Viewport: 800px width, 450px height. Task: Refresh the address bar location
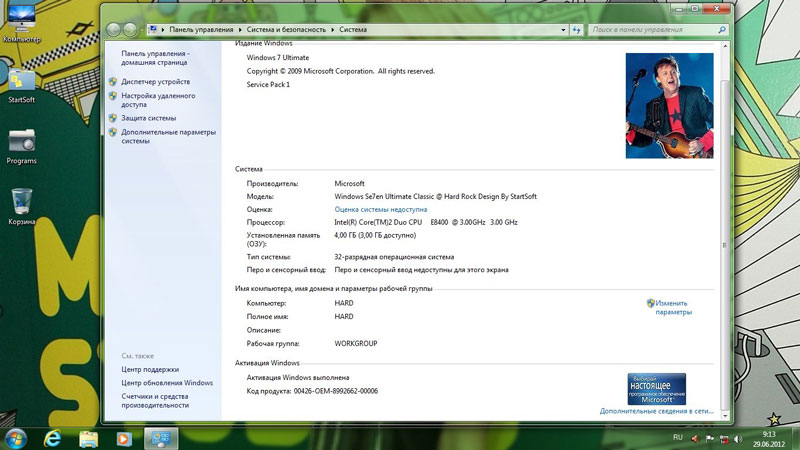574,31
